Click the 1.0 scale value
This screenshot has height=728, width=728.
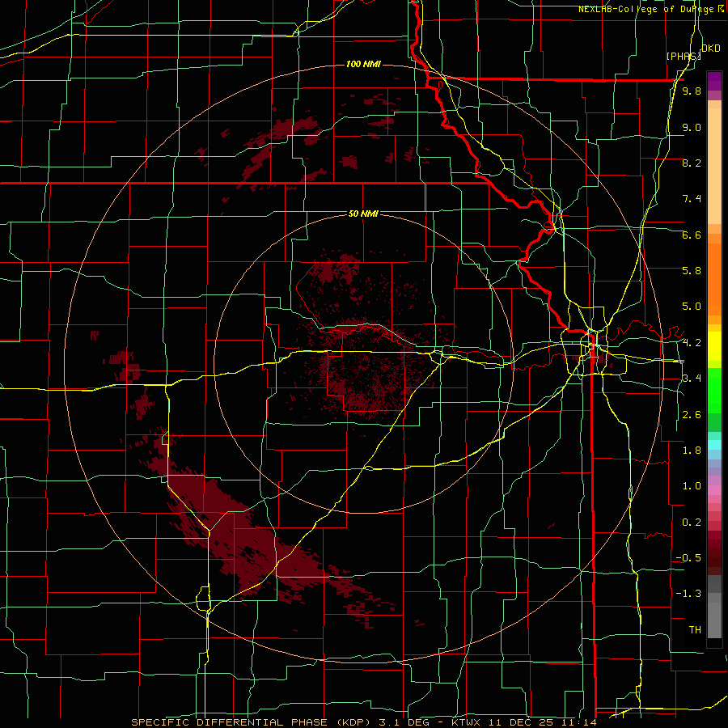click(x=692, y=486)
